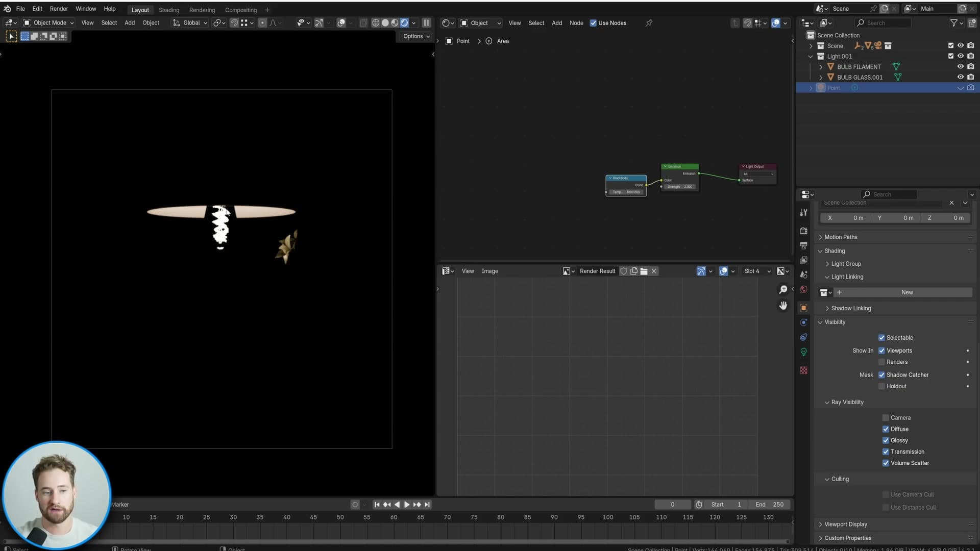
Task: Uncheck Show In Viewports checkbox
Action: (881, 350)
